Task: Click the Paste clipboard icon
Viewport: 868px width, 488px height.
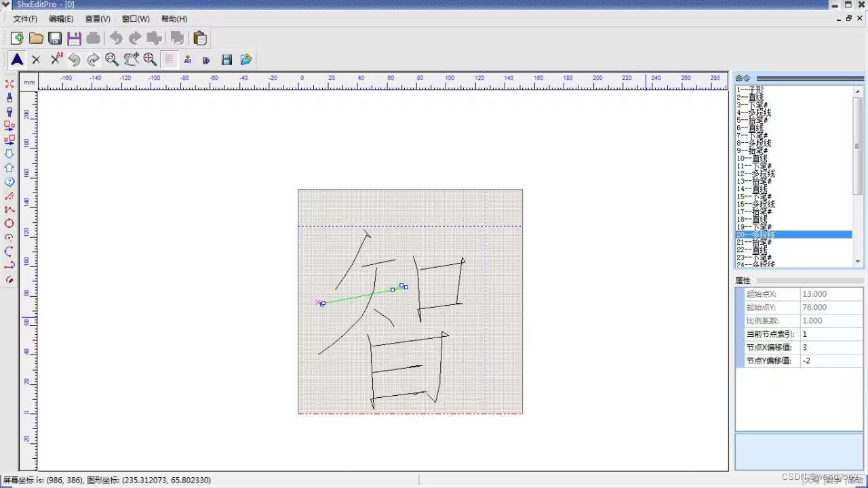Action: 200,37
